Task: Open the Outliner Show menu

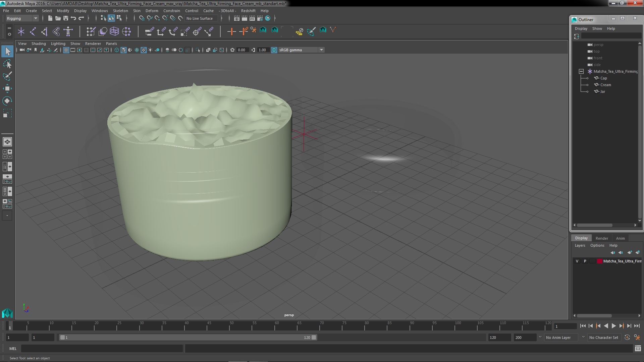Action: [597, 28]
